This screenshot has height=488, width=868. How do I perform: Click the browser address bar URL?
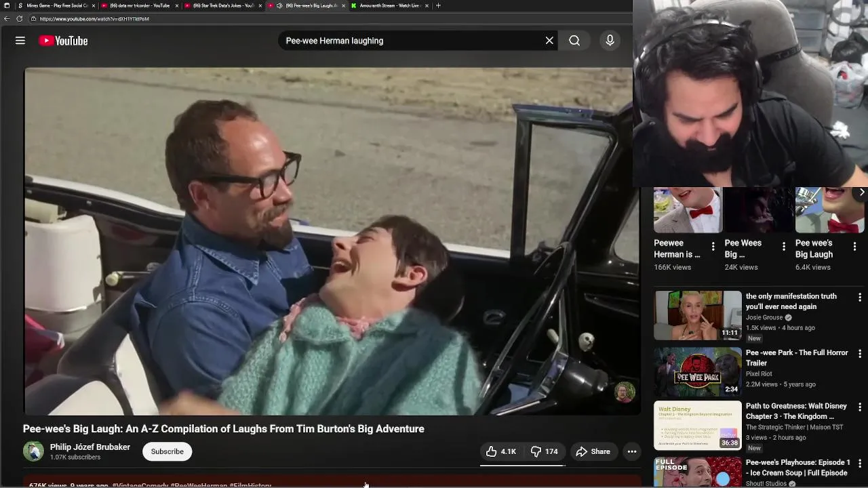point(94,19)
